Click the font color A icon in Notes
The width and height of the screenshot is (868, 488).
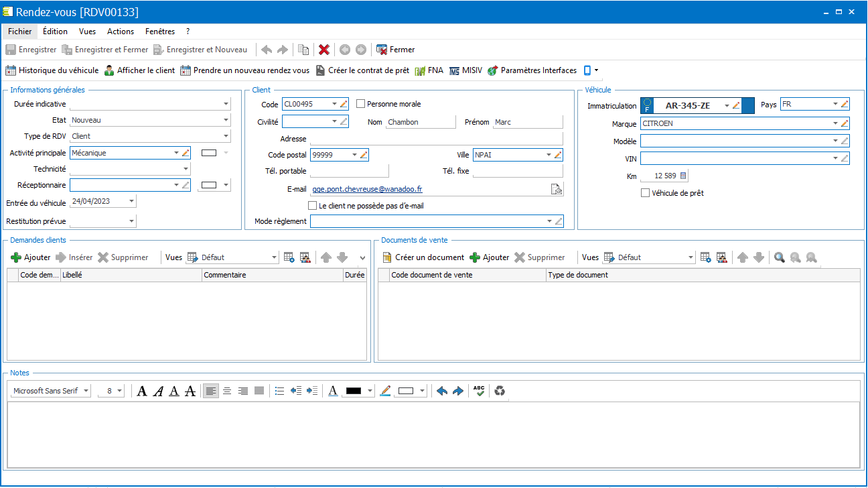(x=333, y=391)
